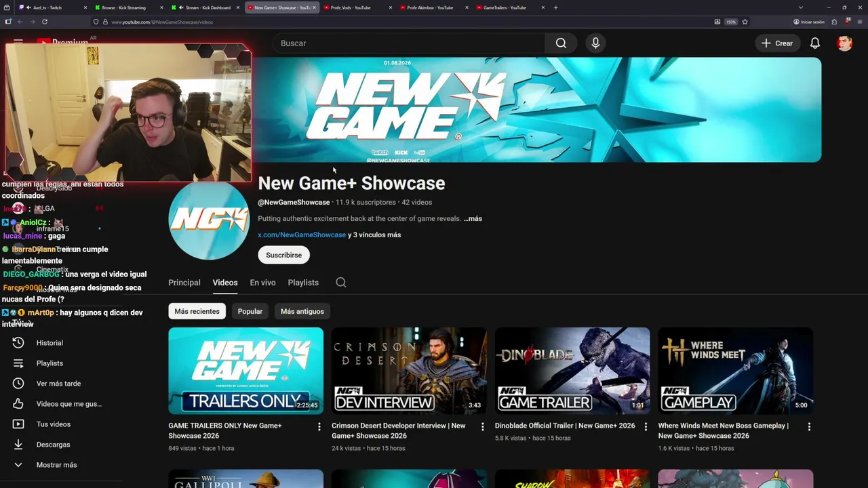
Task: Expand channel description with ...más
Action: [x=473, y=219]
